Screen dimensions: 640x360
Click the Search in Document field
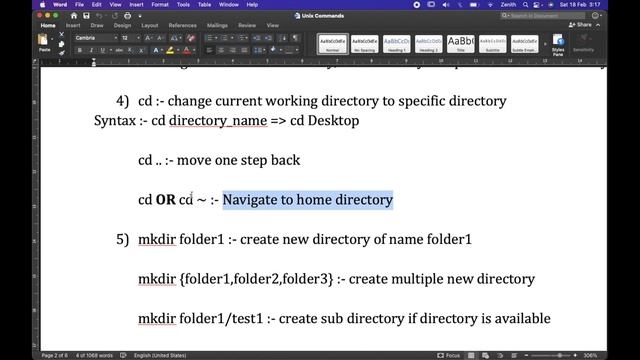tap(543, 16)
